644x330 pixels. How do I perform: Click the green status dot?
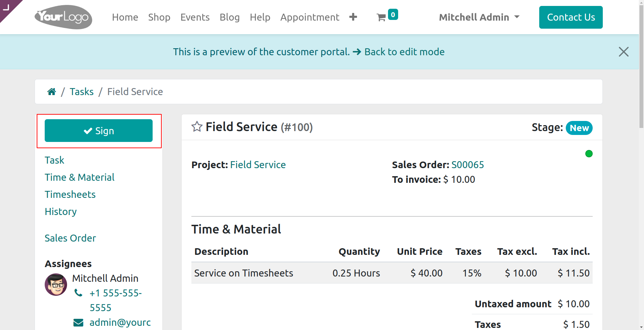(x=589, y=154)
